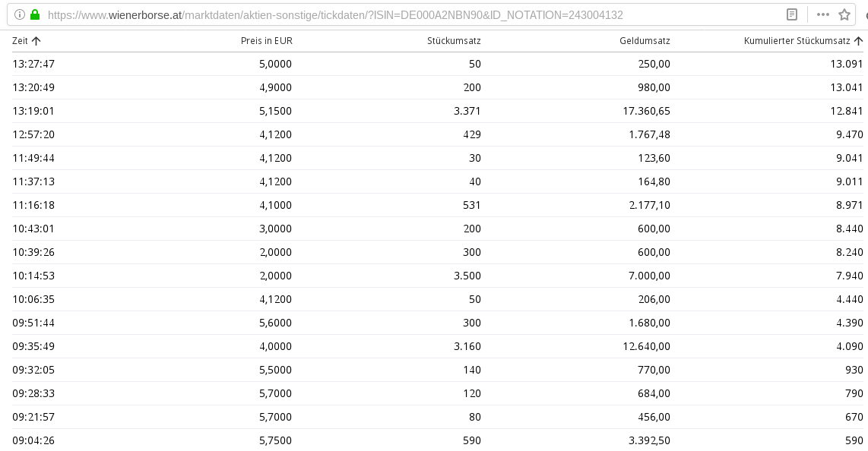Click the 12.640,00 Geldumsatz value
Image resolution: width=868 pixels, height=451 pixels.
click(x=646, y=346)
